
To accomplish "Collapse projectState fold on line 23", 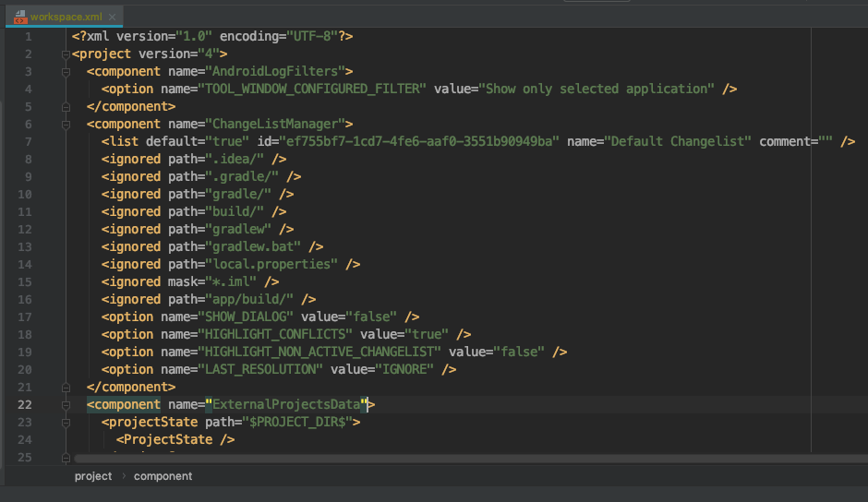I will 66,423.
